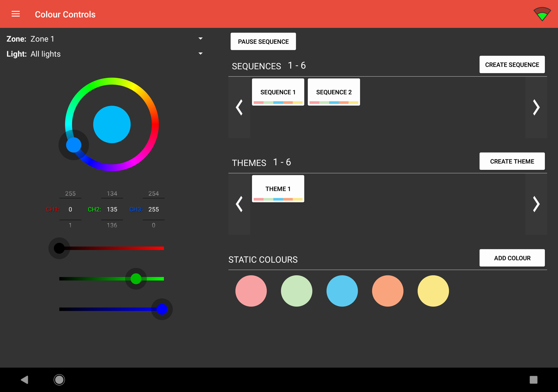This screenshot has width=558, height=392.
Task: Pick CH1 value 255 above
Action: 70,194
